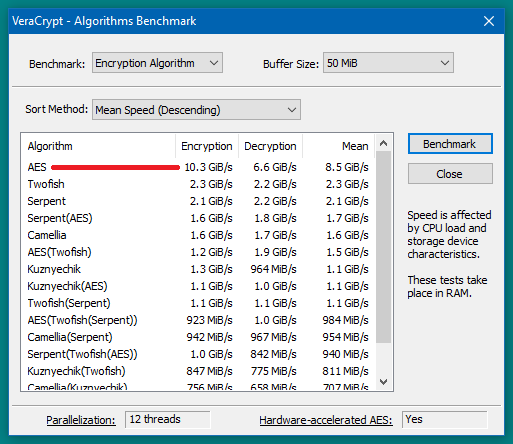Image resolution: width=513 pixels, height=444 pixels.
Task: Click the 'These tests take place in RAM' note
Action: [x=447, y=286]
